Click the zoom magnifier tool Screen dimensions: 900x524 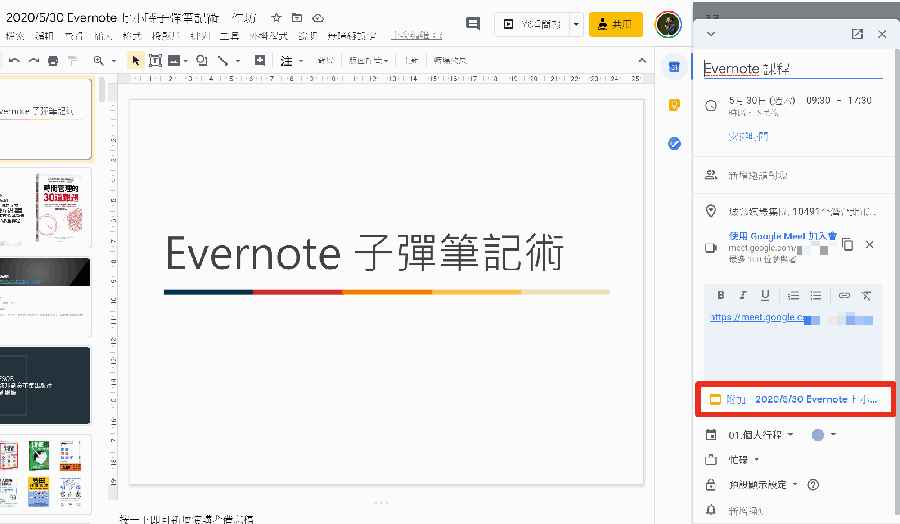click(99, 60)
